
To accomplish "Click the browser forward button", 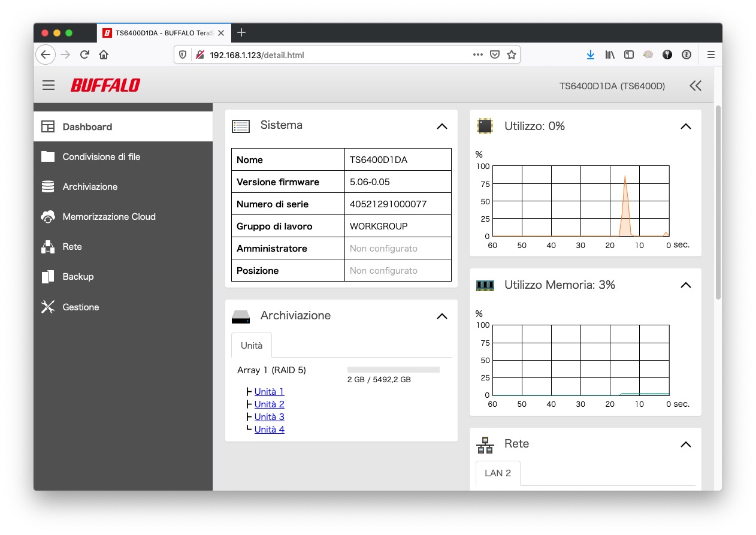I will 66,55.
